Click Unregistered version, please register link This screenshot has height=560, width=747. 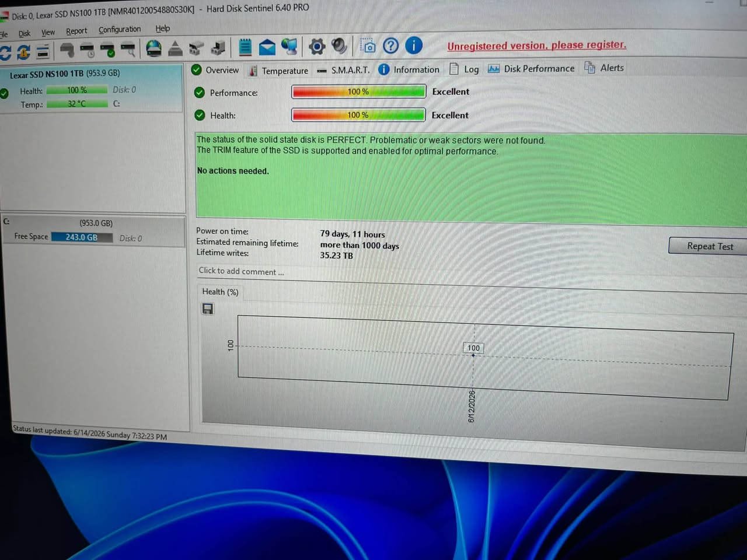point(537,45)
